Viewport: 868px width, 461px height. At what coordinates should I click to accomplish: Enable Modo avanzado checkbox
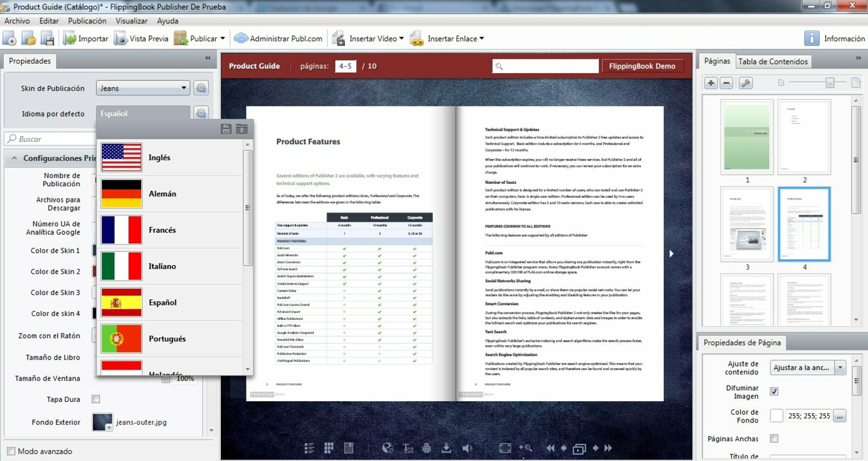[x=11, y=451]
